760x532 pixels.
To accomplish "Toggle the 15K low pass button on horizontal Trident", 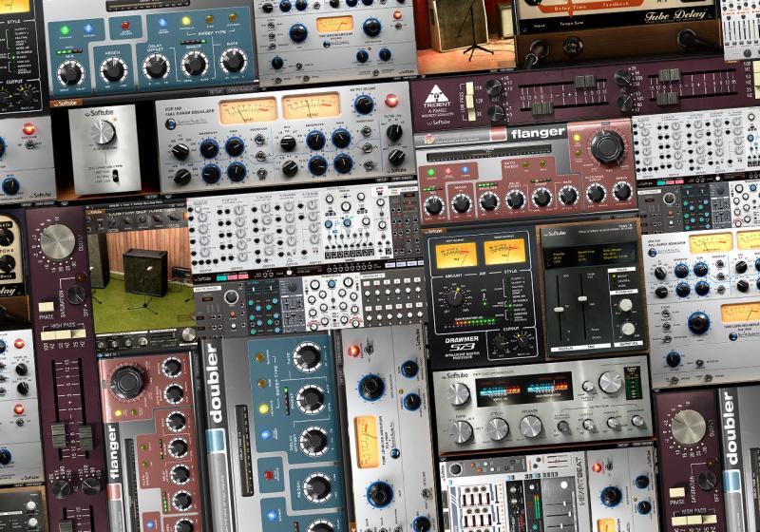I will tap(469, 87).
